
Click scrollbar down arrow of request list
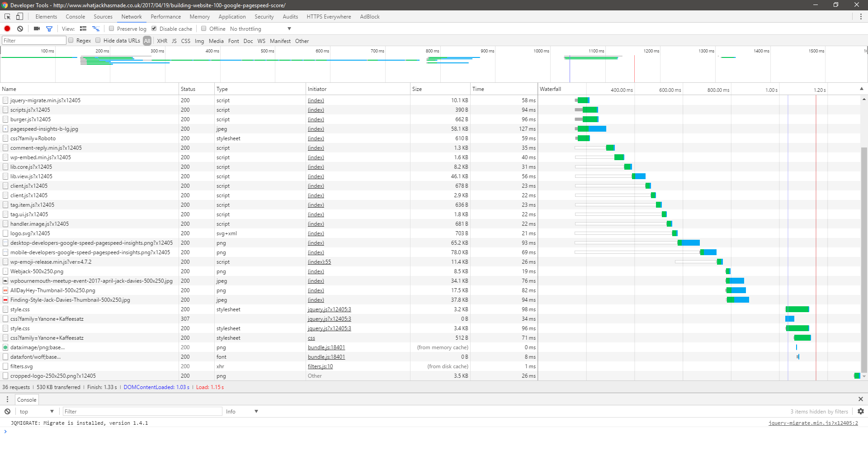click(x=864, y=376)
